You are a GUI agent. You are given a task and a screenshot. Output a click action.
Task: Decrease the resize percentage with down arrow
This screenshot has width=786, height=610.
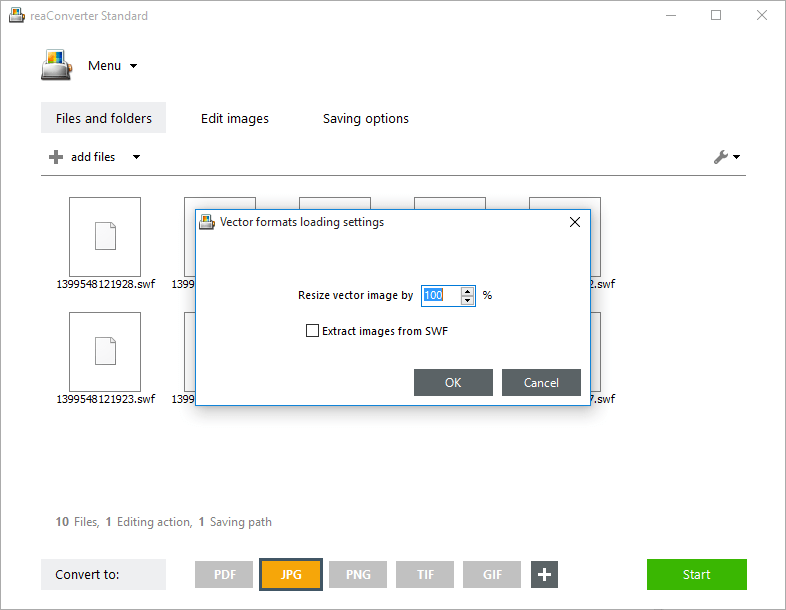point(467,300)
